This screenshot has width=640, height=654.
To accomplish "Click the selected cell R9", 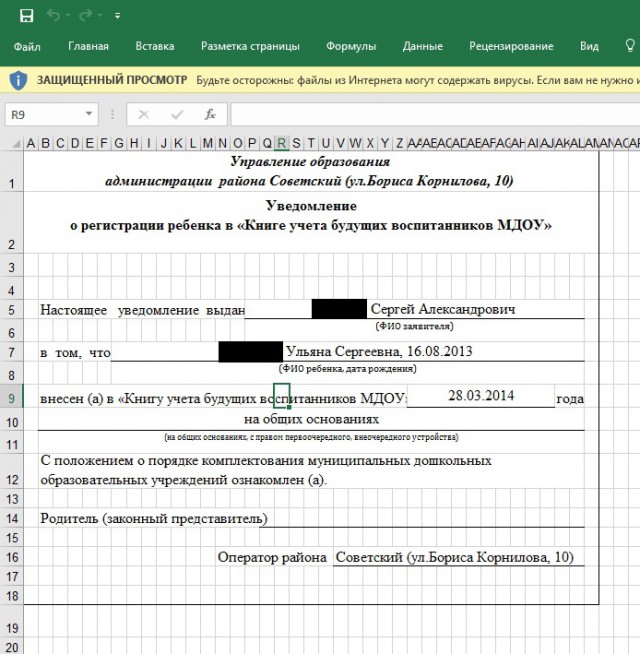I will tap(282, 396).
